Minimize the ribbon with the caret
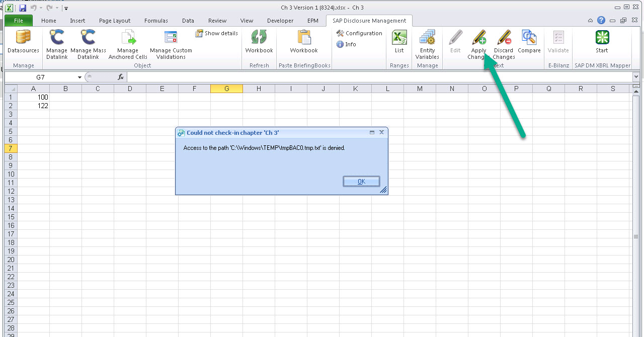This screenshot has height=337, width=644. (x=591, y=21)
